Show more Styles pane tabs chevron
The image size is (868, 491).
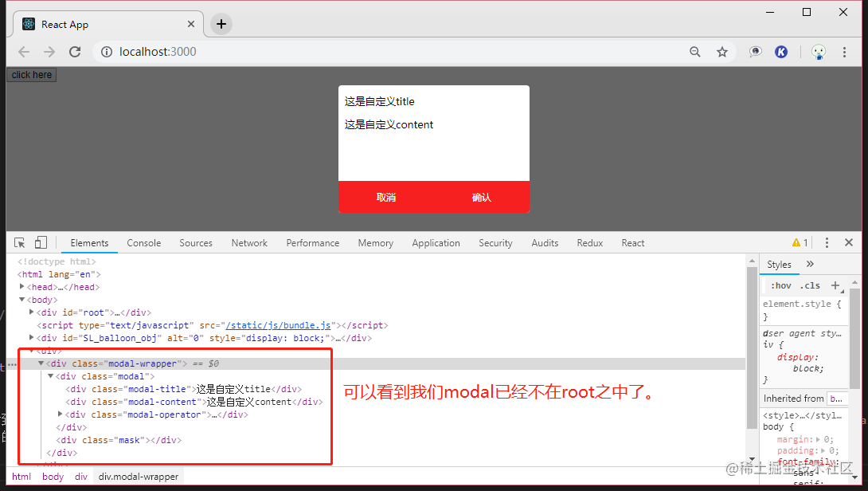[x=810, y=265]
